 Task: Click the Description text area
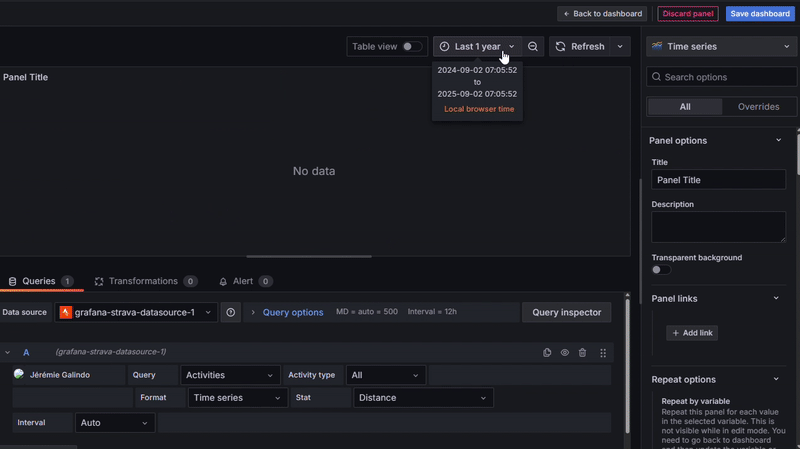click(718, 227)
